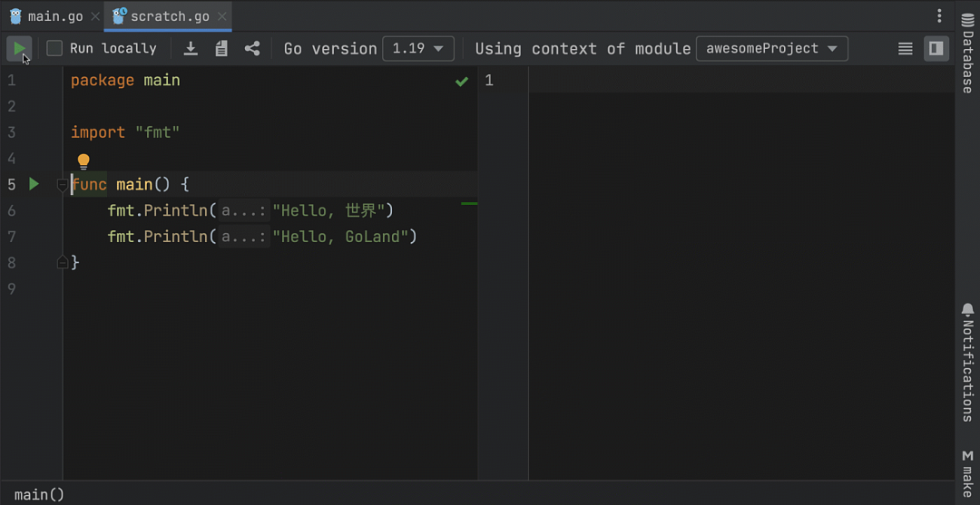Click the yellow lightbulb quick-fix icon
The height and width of the screenshot is (505, 980).
pos(83,161)
